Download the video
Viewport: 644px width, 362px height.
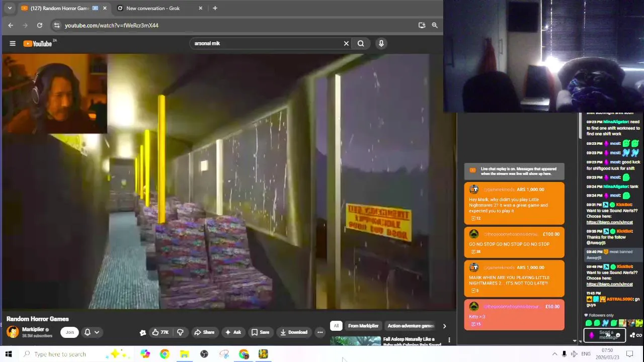tap(294, 332)
